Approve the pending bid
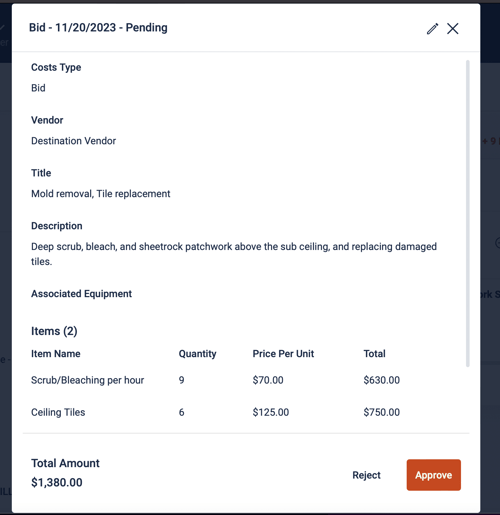This screenshot has width=500, height=515. [434, 475]
